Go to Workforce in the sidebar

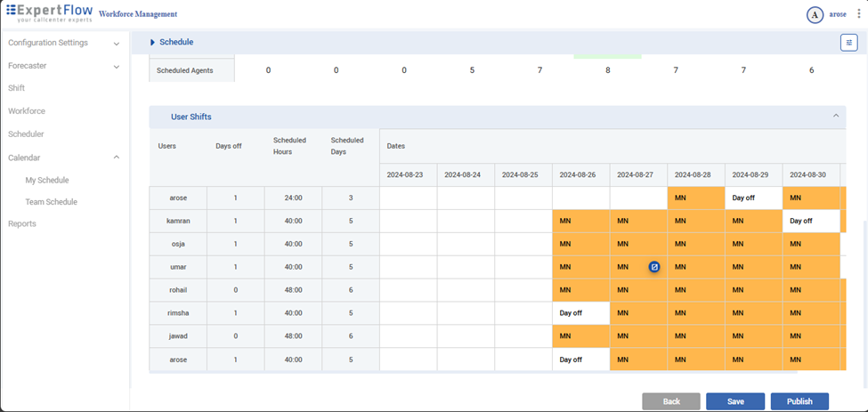(x=27, y=111)
